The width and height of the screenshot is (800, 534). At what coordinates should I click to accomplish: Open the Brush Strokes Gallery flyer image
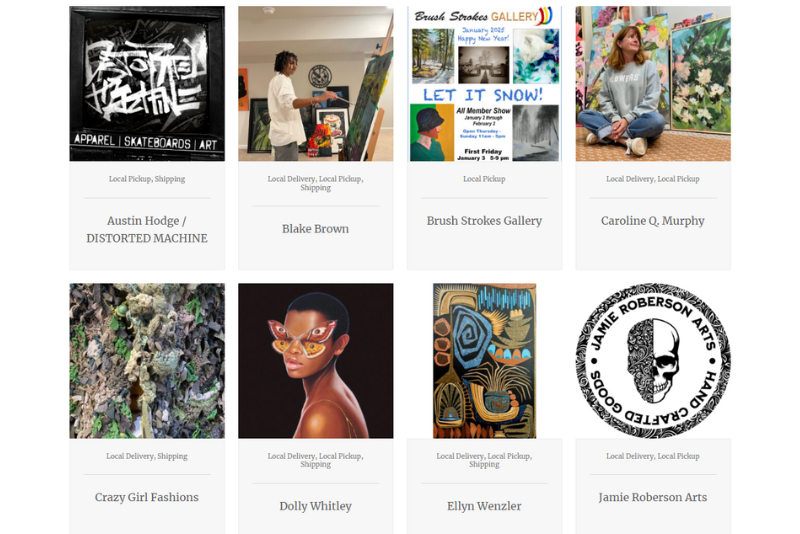(x=484, y=84)
